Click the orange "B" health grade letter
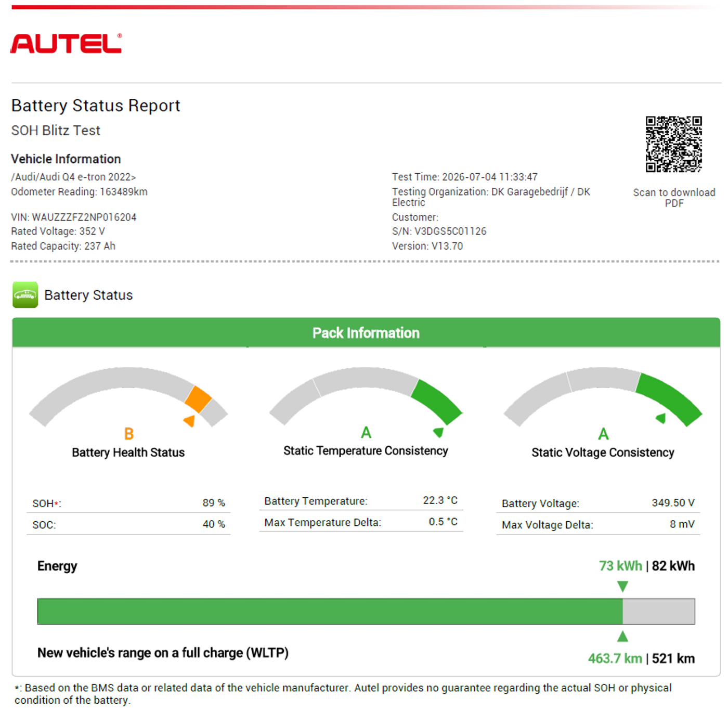Viewport: 728px width, 710px height. click(x=129, y=434)
